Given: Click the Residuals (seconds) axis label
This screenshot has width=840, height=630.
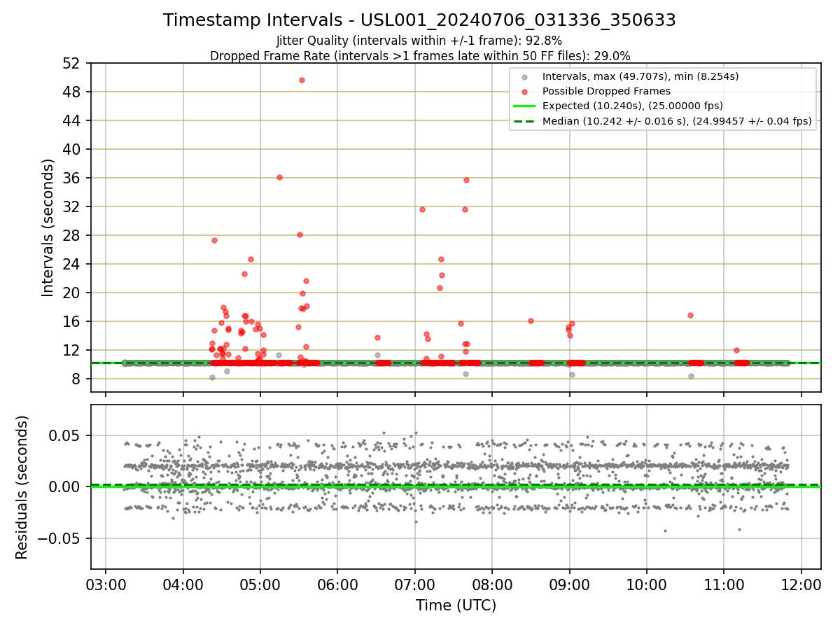Looking at the screenshot, I should pos(22,487).
